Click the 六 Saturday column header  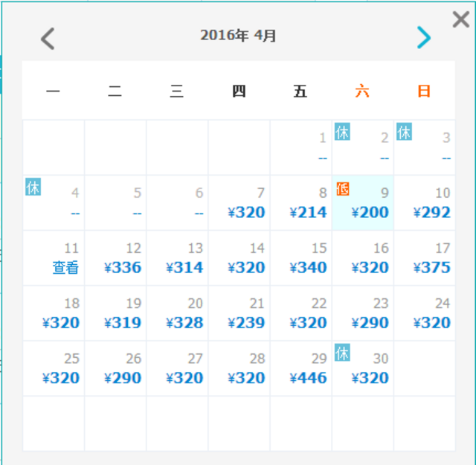pos(362,92)
